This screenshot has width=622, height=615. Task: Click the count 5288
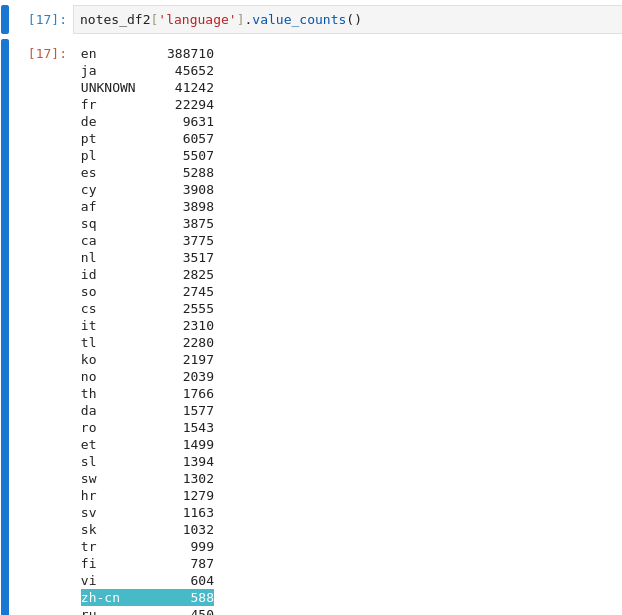pos(198,173)
